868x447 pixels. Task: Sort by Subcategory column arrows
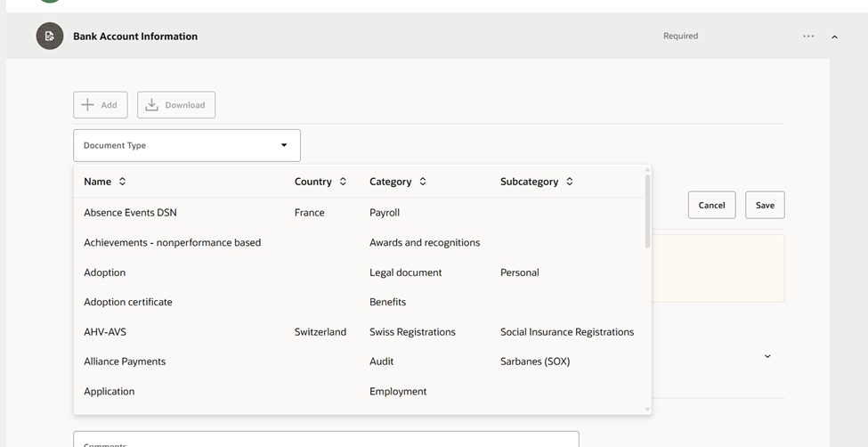tap(570, 182)
